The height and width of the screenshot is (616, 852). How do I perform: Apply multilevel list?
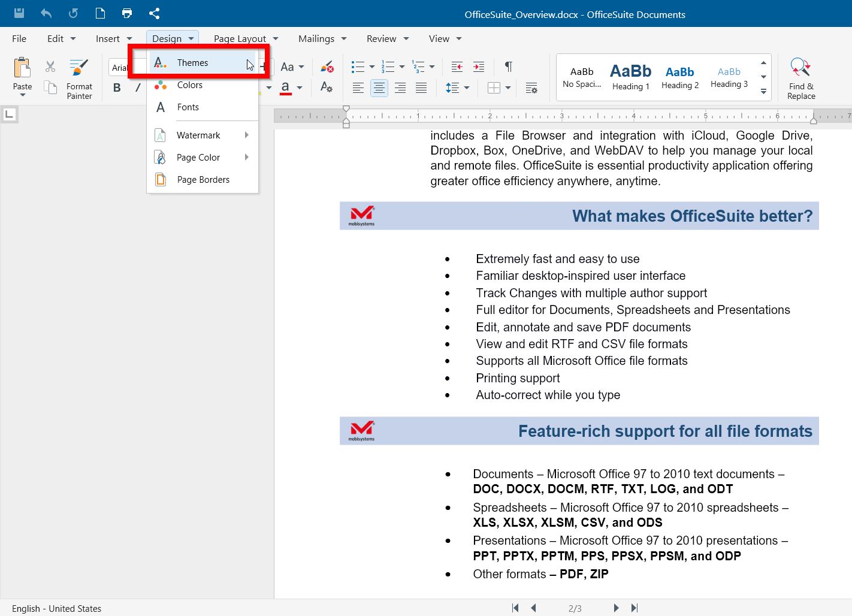click(418, 67)
